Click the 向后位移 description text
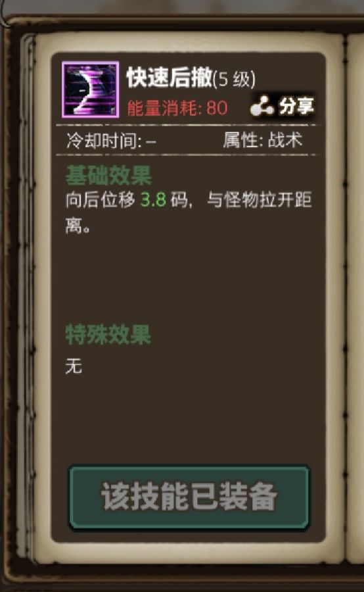364x592 pixels. (x=101, y=200)
